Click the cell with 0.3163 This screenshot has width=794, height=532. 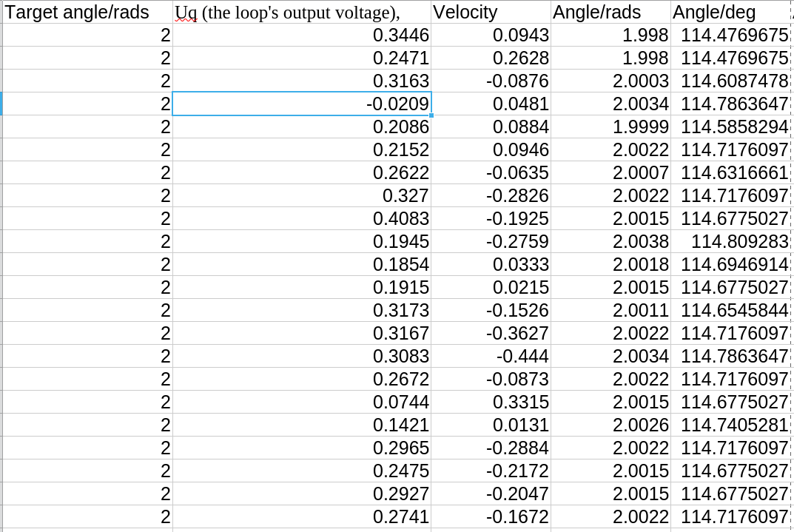(x=302, y=81)
